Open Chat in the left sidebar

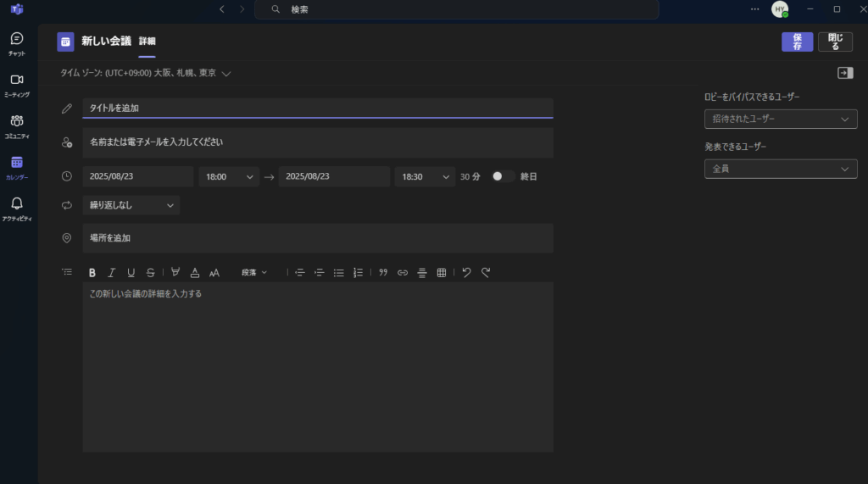[x=17, y=43]
